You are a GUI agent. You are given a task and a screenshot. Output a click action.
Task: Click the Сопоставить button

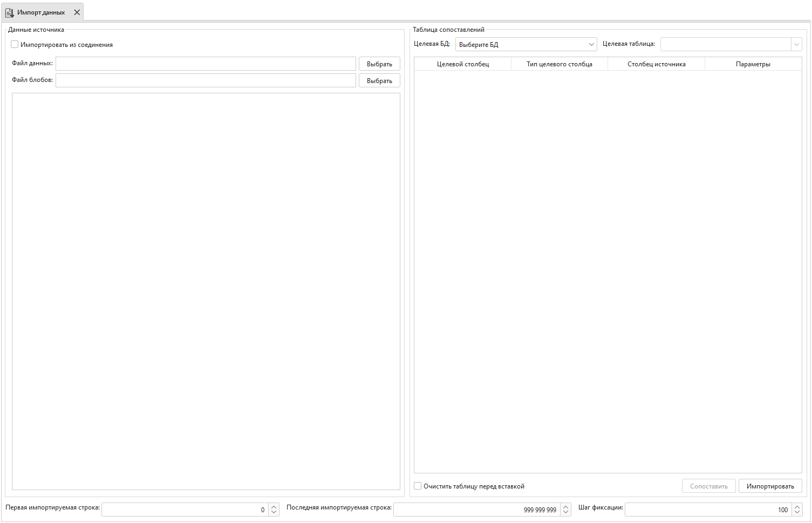[x=708, y=486]
